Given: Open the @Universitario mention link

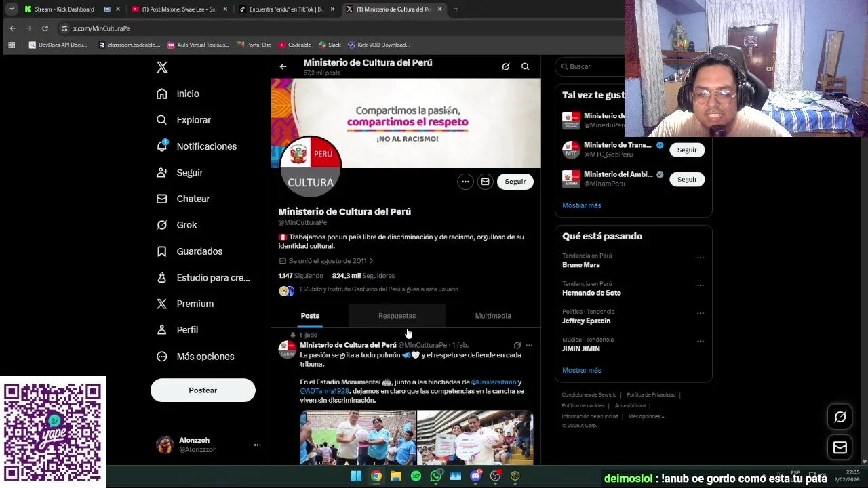Looking at the screenshot, I should tap(494, 382).
